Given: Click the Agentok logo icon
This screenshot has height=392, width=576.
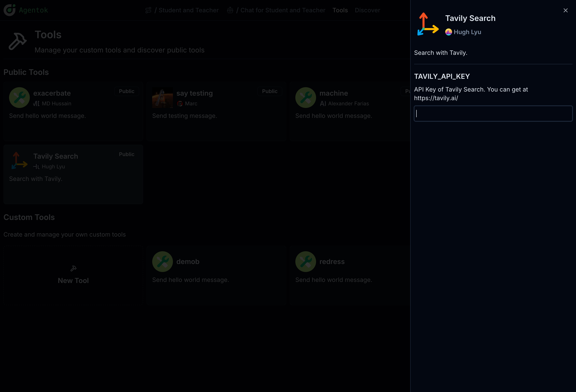Looking at the screenshot, I should point(9,10).
